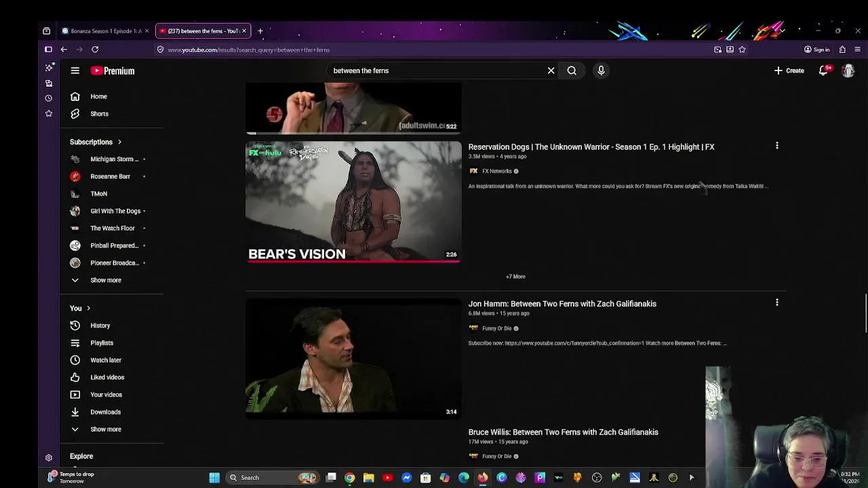Open Explore section heading

coord(81,456)
